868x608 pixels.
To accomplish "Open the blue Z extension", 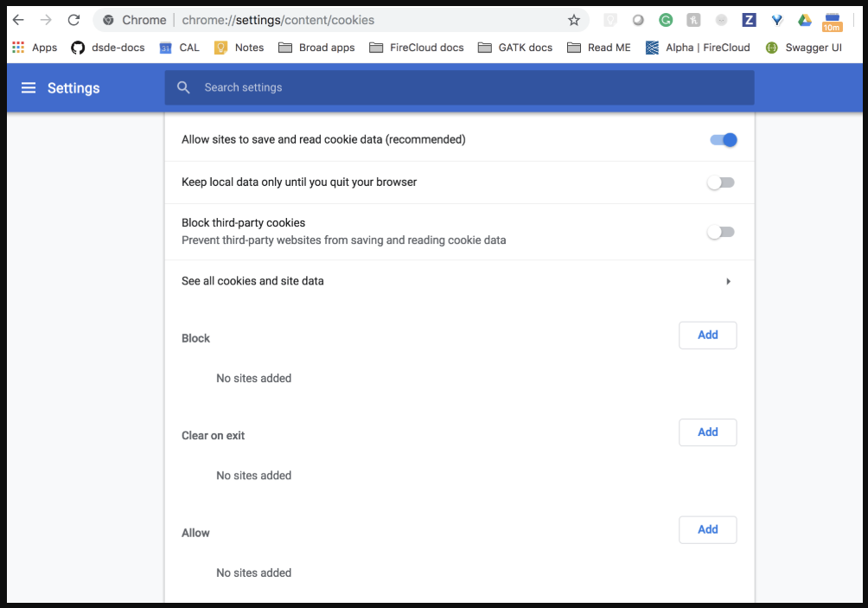I will pos(749,21).
